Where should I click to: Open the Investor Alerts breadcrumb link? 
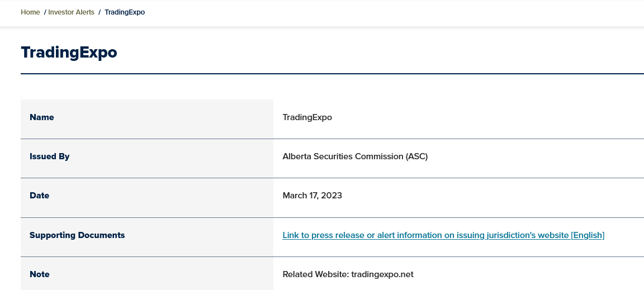(72, 12)
